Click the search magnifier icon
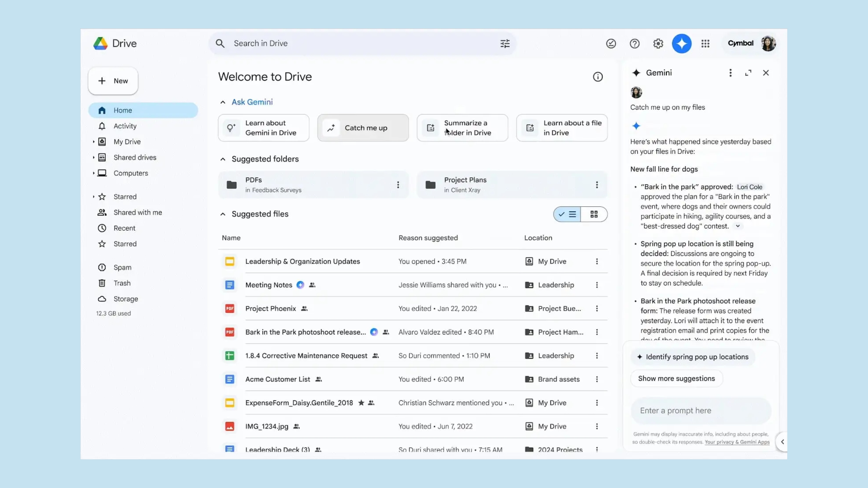The image size is (868, 488). [x=220, y=43]
